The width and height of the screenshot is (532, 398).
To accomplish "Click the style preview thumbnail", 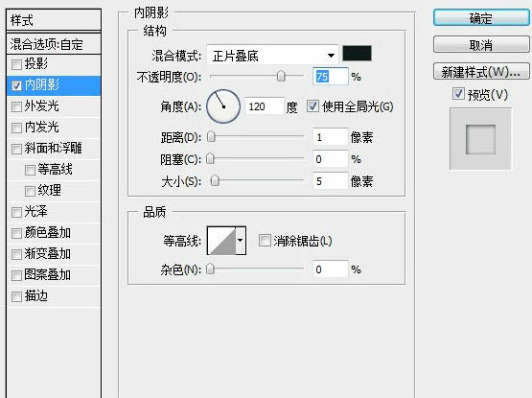I will tap(480, 139).
